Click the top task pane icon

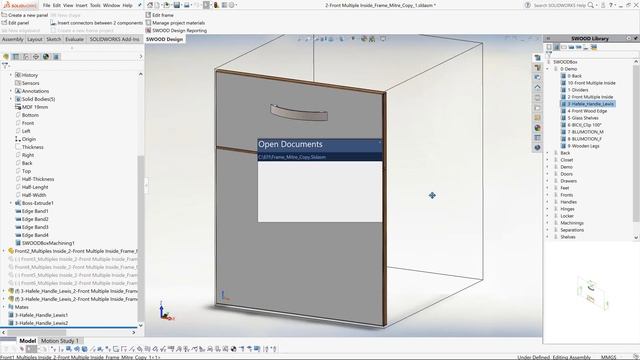click(538, 58)
